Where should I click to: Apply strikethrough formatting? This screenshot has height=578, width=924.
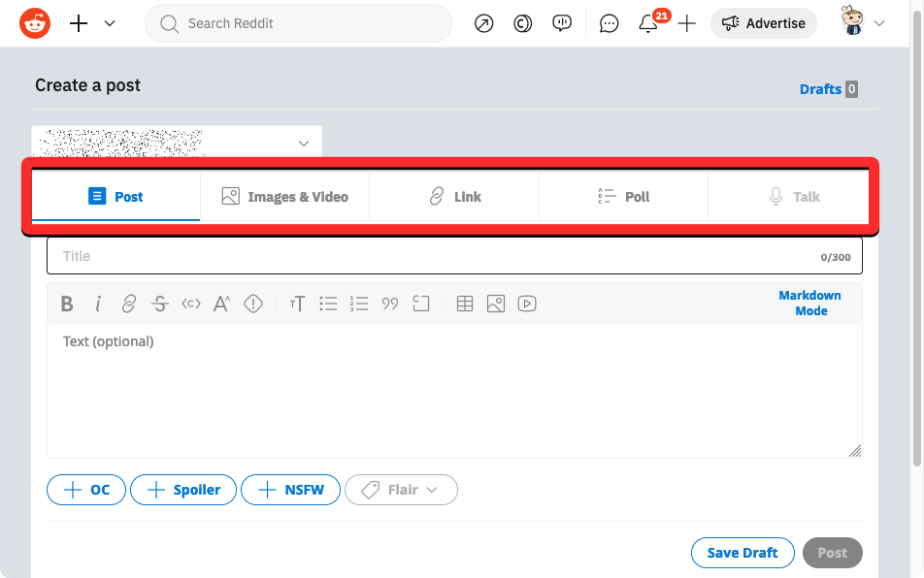pos(160,305)
